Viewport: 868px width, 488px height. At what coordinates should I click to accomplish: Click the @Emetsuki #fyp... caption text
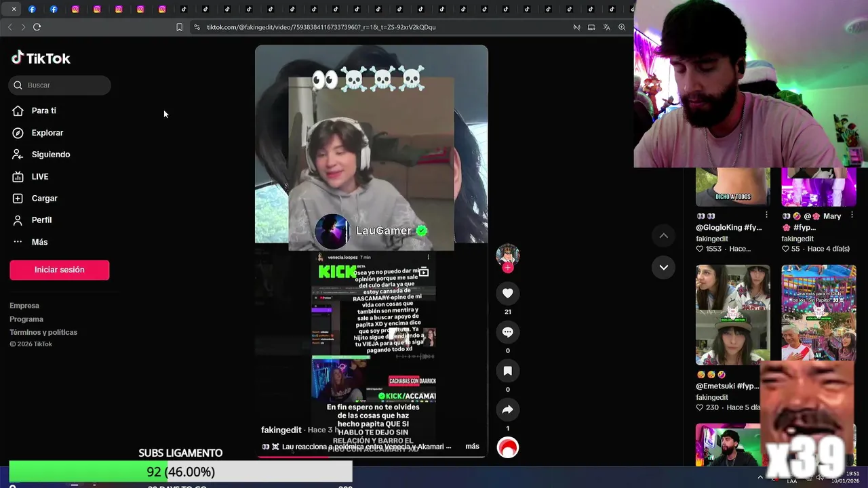click(x=727, y=386)
